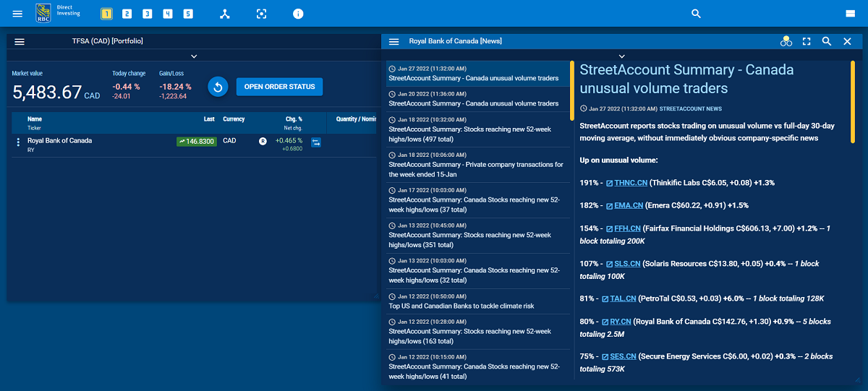Refresh the portfolio with circular arrow button

(x=218, y=87)
